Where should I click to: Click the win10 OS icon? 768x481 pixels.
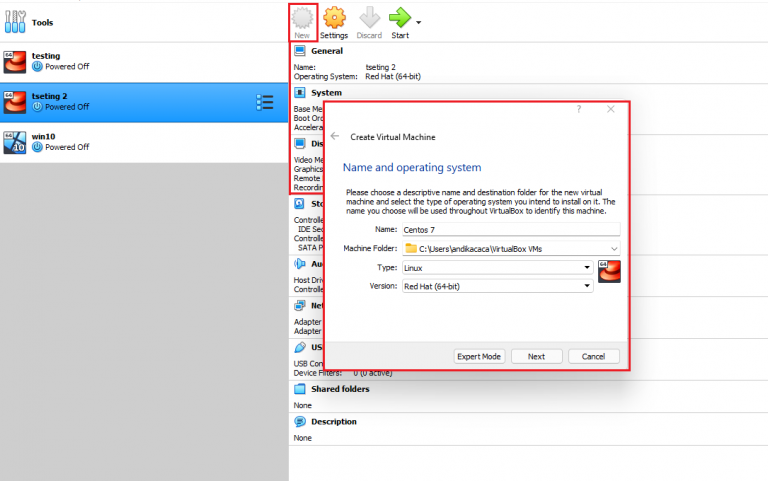[15, 143]
